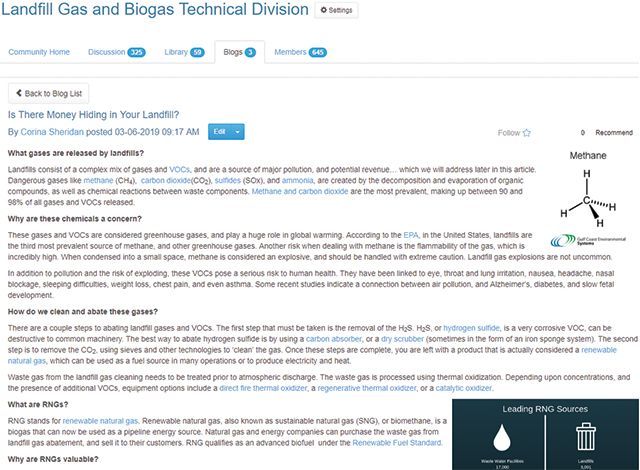This screenshot has width=640, height=470.
Task: Select the Library tab
Action: pos(183,52)
